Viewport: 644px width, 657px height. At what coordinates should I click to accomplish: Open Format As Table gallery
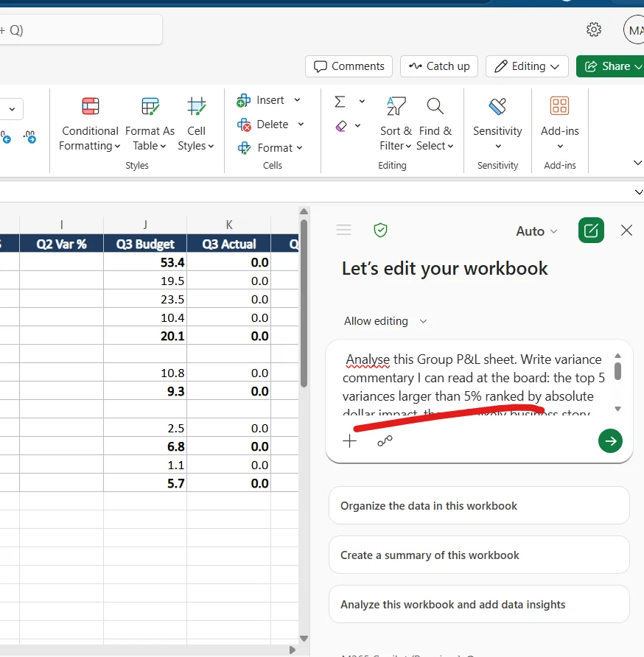[x=150, y=123]
